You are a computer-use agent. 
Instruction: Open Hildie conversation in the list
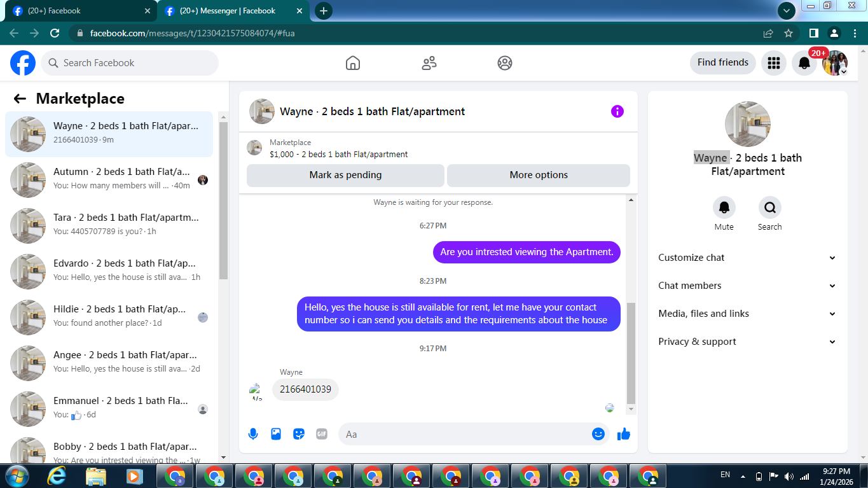click(109, 317)
